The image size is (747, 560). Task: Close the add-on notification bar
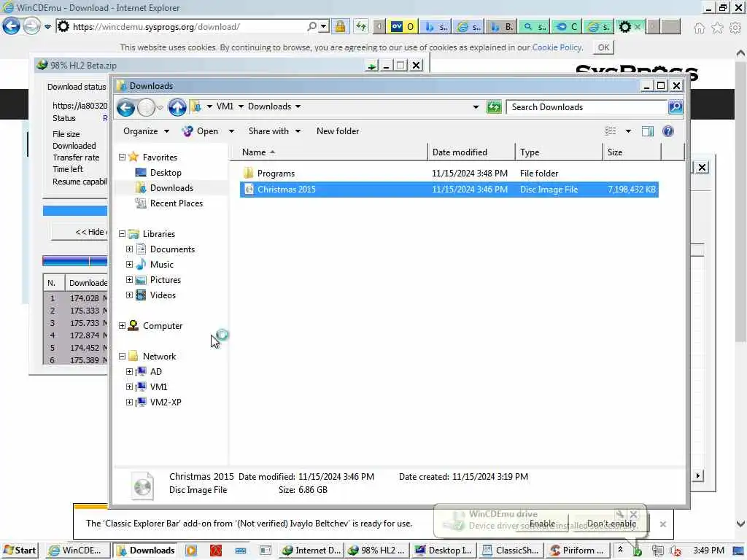pyautogui.click(x=662, y=524)
